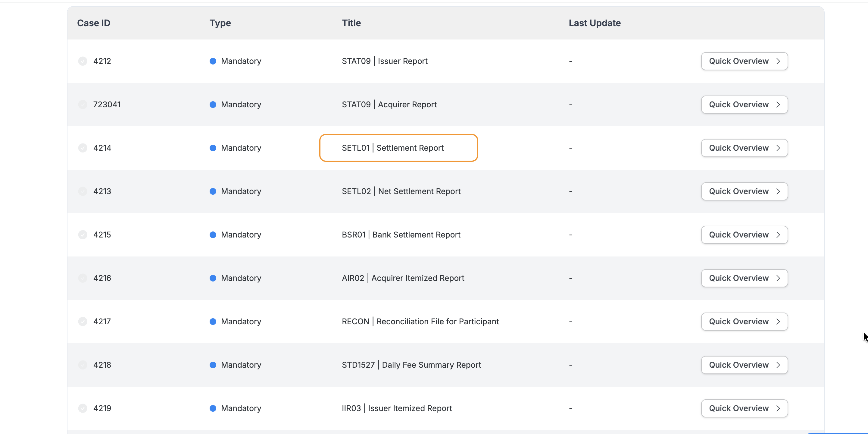Screen dimensions: 868x434
Task: Click the blue Mandatory dot for case 723041
Action: 213,105
